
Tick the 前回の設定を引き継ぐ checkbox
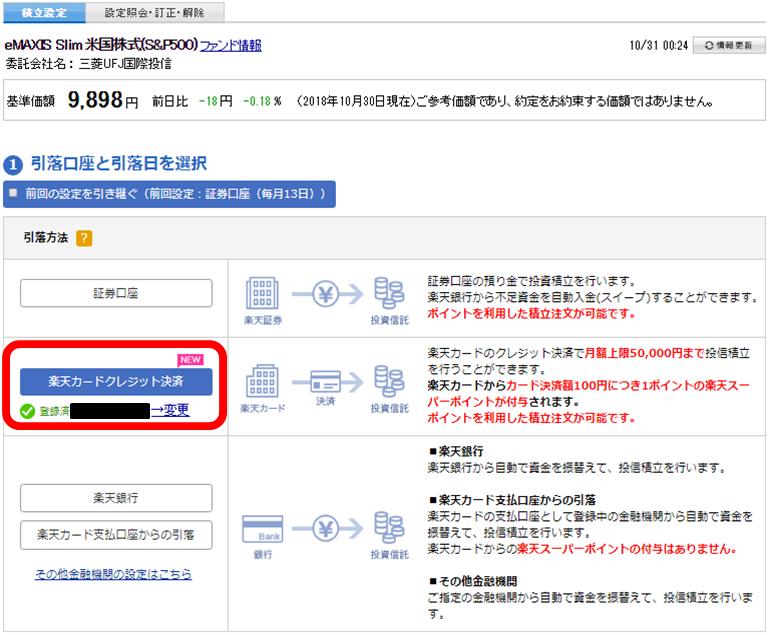(13, 193)
